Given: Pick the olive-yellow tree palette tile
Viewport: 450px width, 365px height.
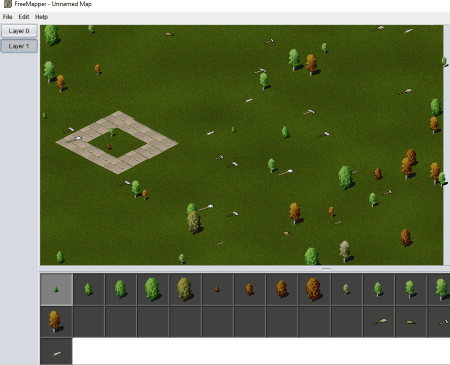Looking at the screenshot, I should point(185,289).
